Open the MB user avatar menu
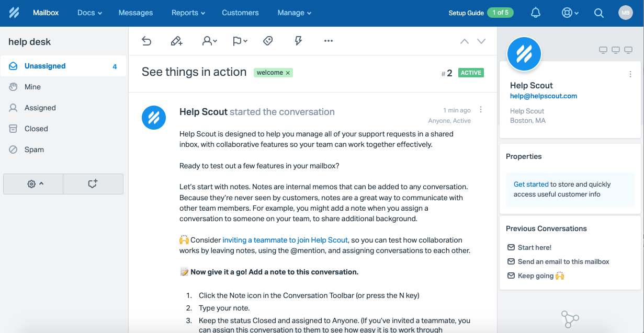Image resolution: width=644 pixels, height=333 pixels. pyautogui.click(x=626, y=13)
